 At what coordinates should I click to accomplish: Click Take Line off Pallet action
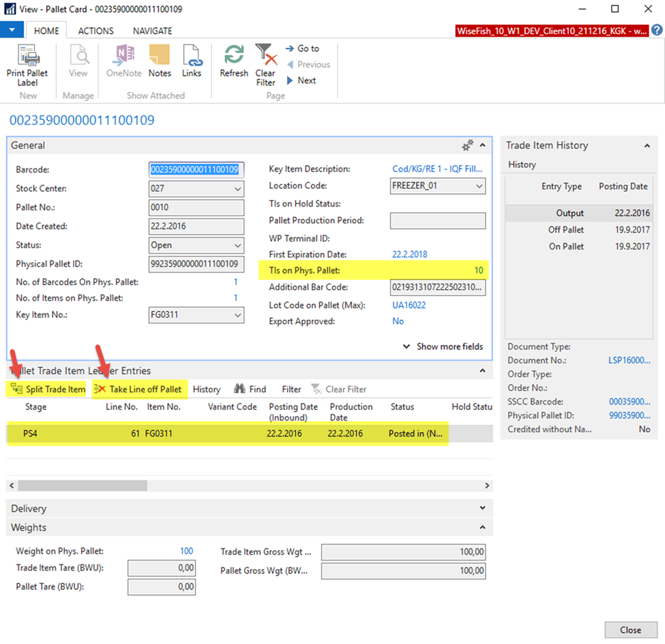[x=138, y=389]
